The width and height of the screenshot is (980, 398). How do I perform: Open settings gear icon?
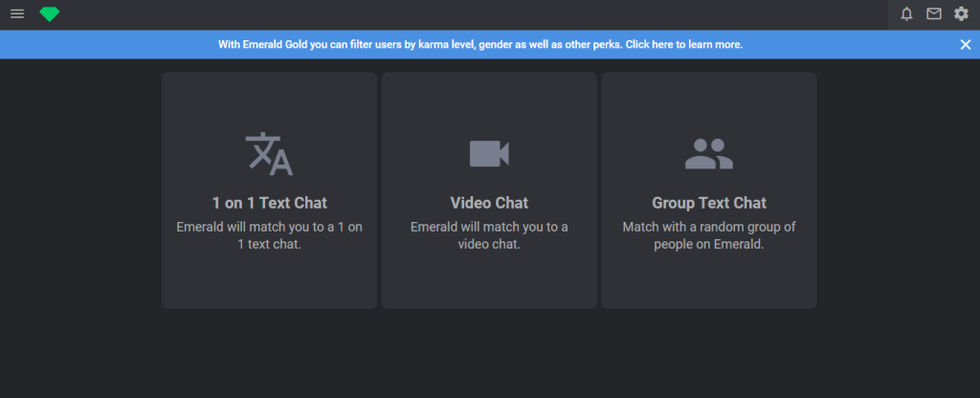[x=961, y=13]
